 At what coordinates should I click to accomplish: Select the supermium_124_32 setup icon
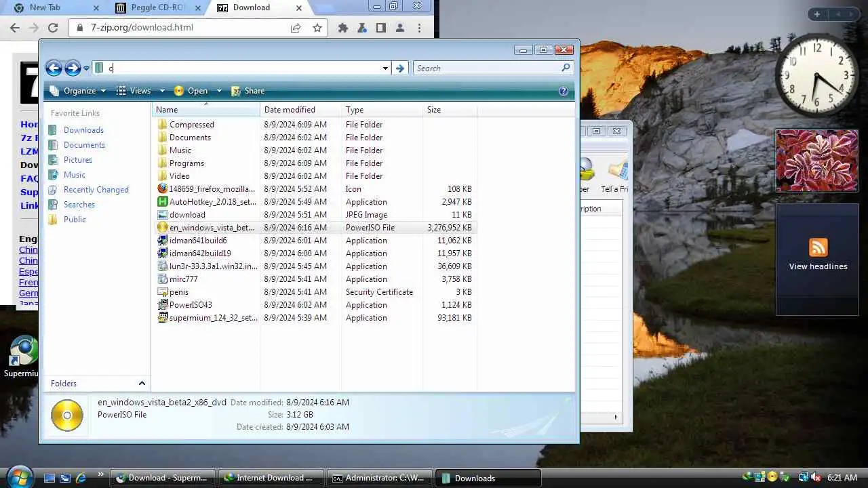tap(162, 318)
